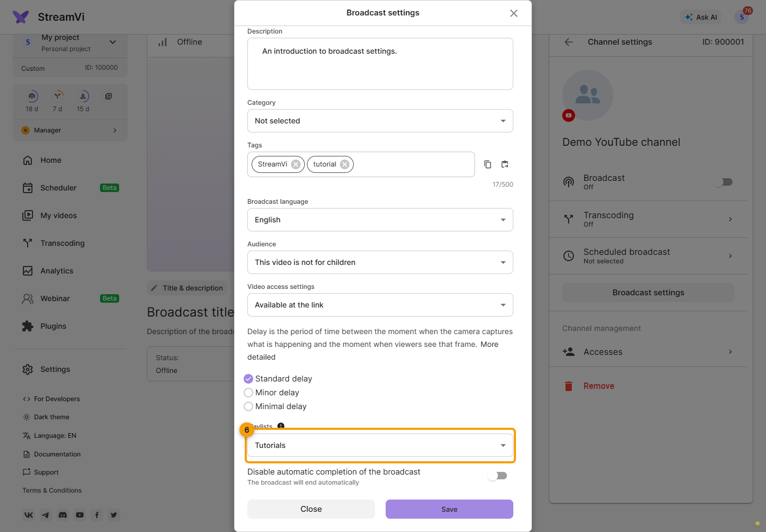Screen dimensions: 766x532
Task: Open Video access settings dropdown
Action: click(x=380, y=305)
